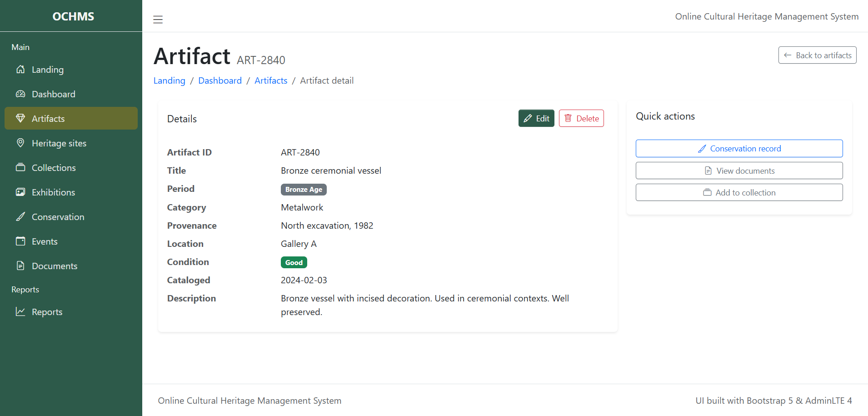
Task: Toggle the sidebar hamburger menu
Action: click(158, 19)
